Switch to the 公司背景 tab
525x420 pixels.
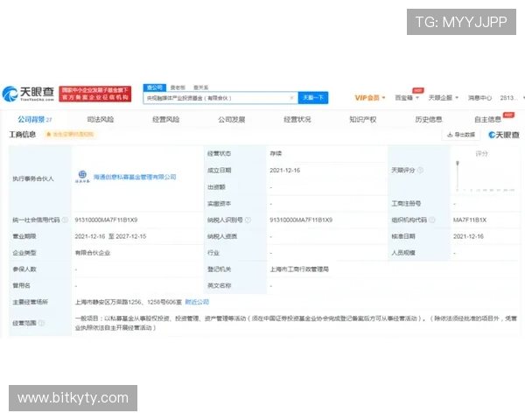click(34, 120)
